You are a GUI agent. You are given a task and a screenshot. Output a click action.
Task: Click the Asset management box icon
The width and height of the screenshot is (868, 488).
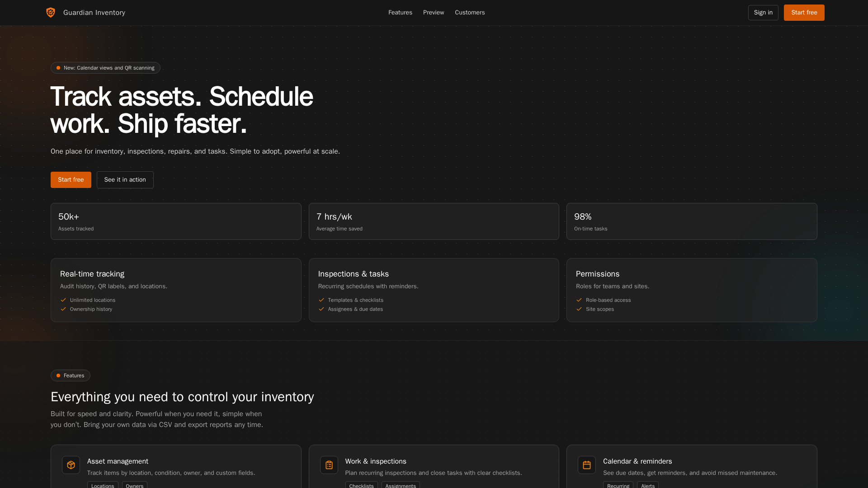coord(71,465)
